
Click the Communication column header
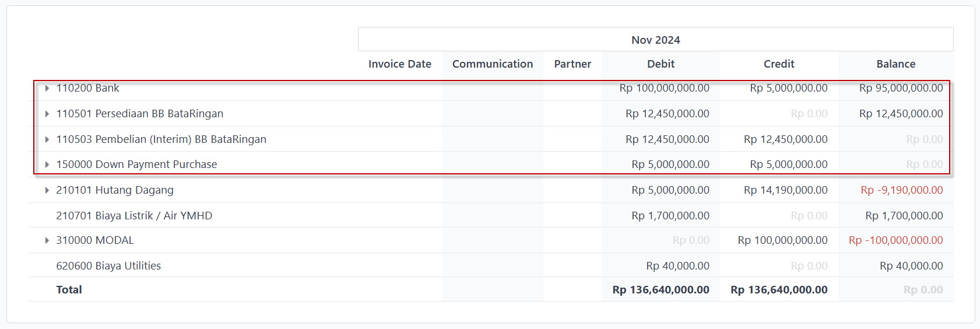pos(493,64)
